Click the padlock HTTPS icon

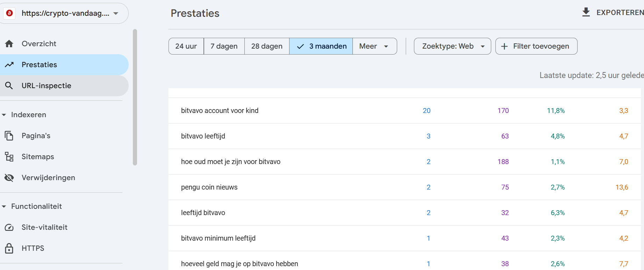(9, 248)
